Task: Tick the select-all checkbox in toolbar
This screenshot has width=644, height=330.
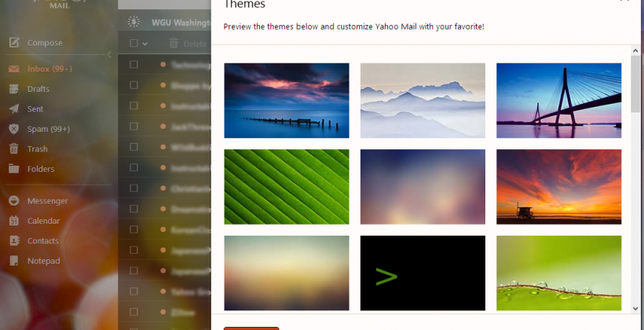Action: (x=134, y=43)
